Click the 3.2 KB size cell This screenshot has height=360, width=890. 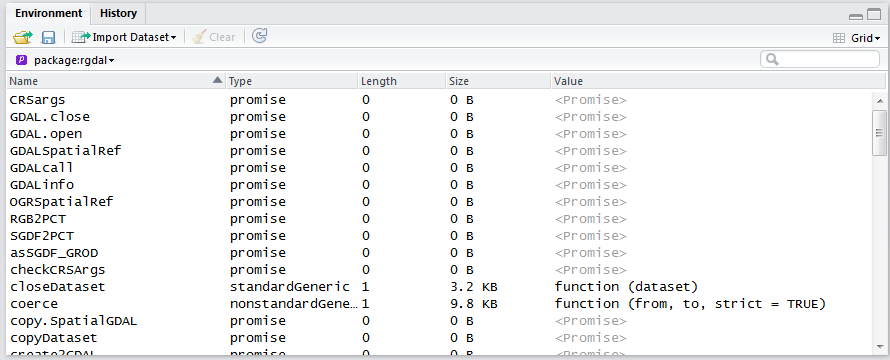(x=473, y=287)
